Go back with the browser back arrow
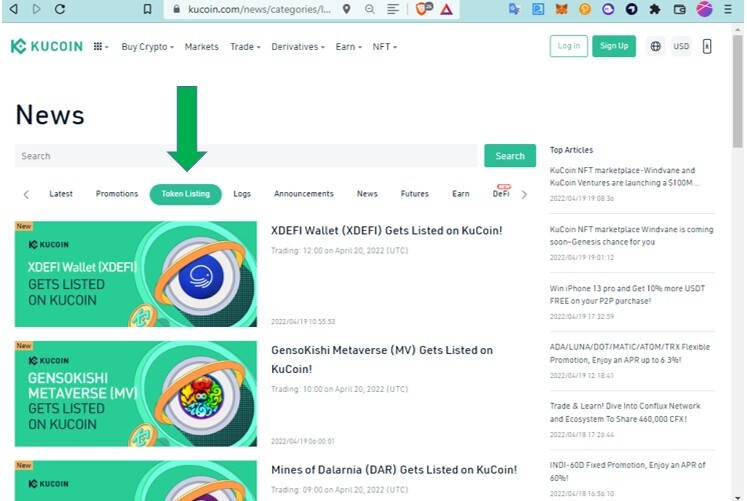This screenshot has height=501, width=747. [14, 9]
